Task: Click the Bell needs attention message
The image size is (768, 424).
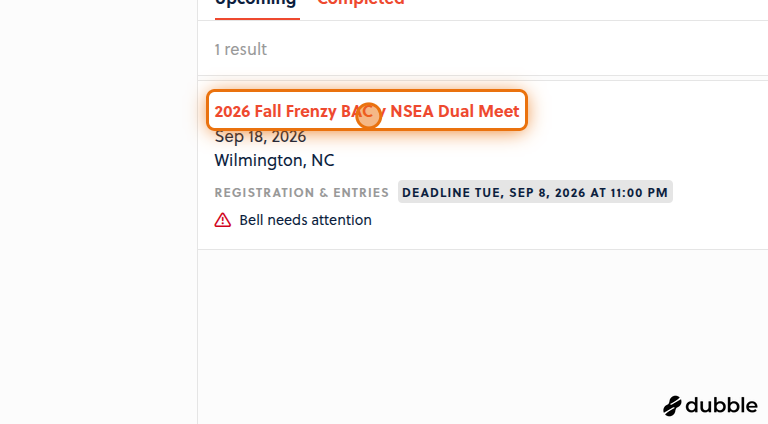Action: (305, 220)
